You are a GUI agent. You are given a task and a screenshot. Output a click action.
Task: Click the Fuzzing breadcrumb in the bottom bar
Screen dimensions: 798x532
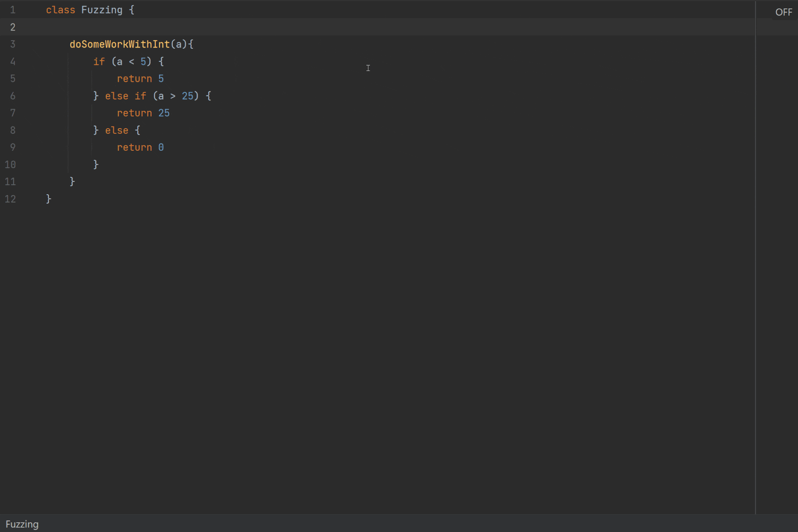(22, 524)
